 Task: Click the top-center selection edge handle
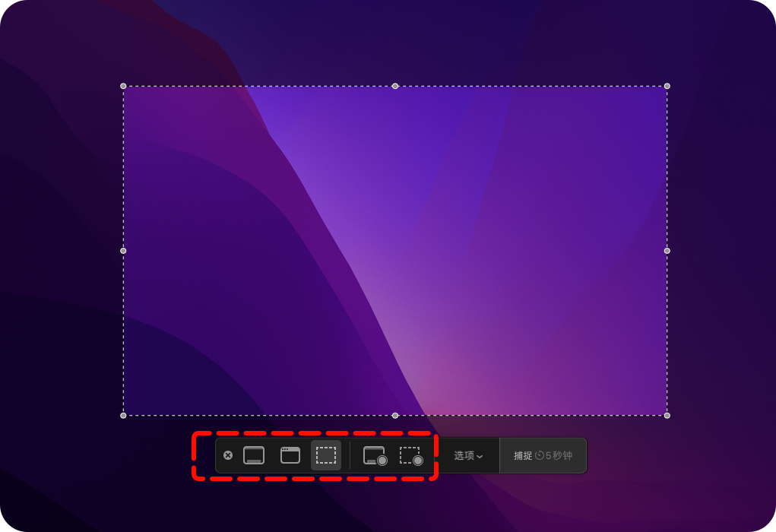click(395, 86)
